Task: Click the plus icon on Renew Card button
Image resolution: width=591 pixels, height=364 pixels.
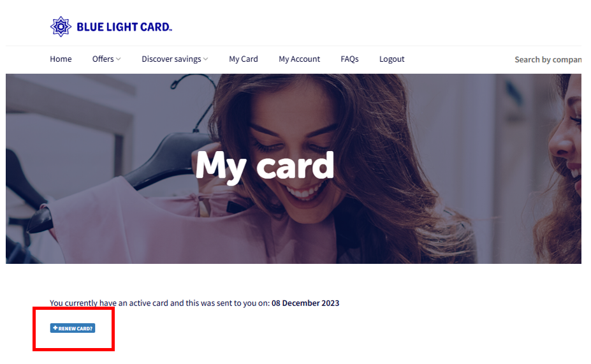Action: pos(55,328)
